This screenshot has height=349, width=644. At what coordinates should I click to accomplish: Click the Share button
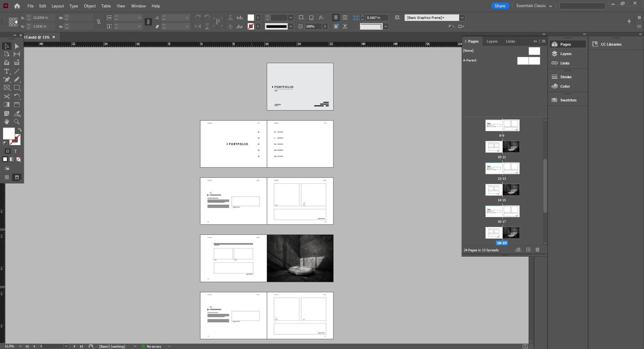pos(500,6)
